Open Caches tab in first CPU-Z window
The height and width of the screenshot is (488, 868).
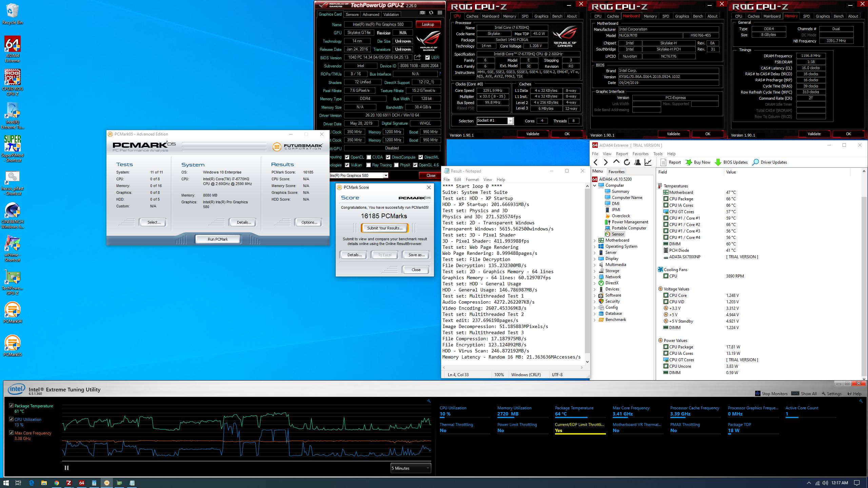[x=472, y=16]
